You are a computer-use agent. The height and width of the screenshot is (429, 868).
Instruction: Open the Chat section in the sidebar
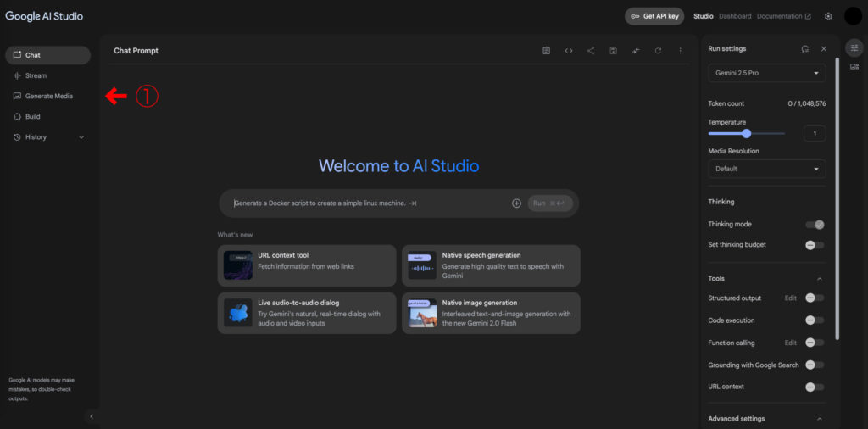pos(47,55)
